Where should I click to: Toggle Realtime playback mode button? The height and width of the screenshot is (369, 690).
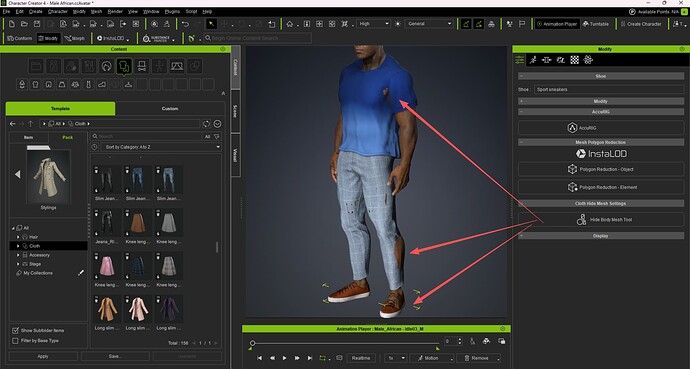pos(361,358)
